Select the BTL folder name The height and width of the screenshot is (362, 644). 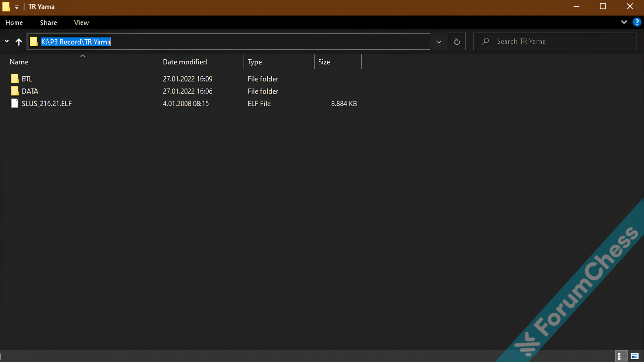coord(27,79)
